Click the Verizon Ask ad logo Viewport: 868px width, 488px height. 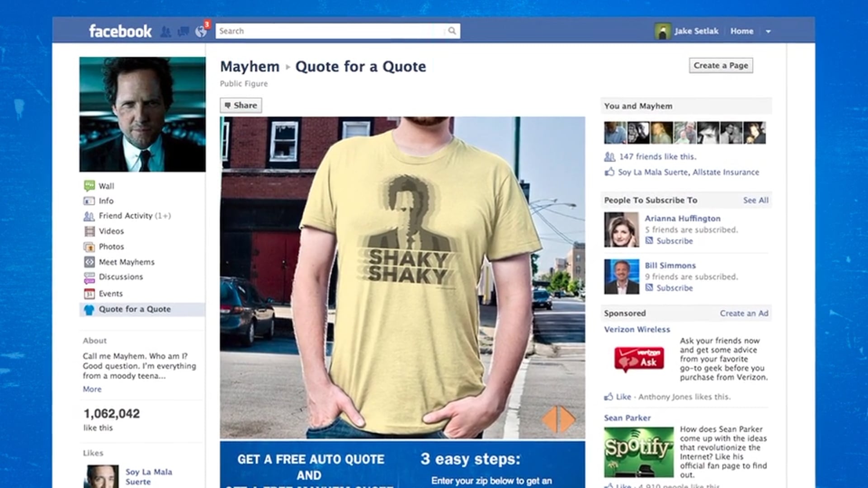pos(639,359)
